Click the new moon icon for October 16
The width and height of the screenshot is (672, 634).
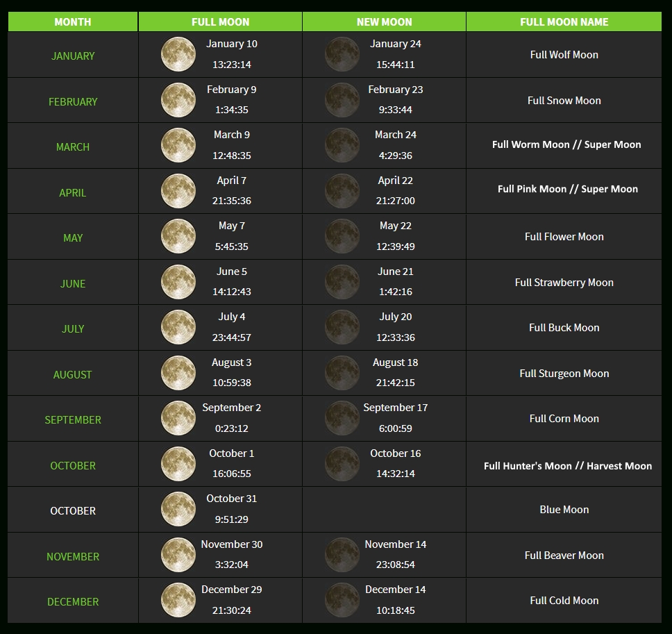pyautogui.click(x=342, y=464)
